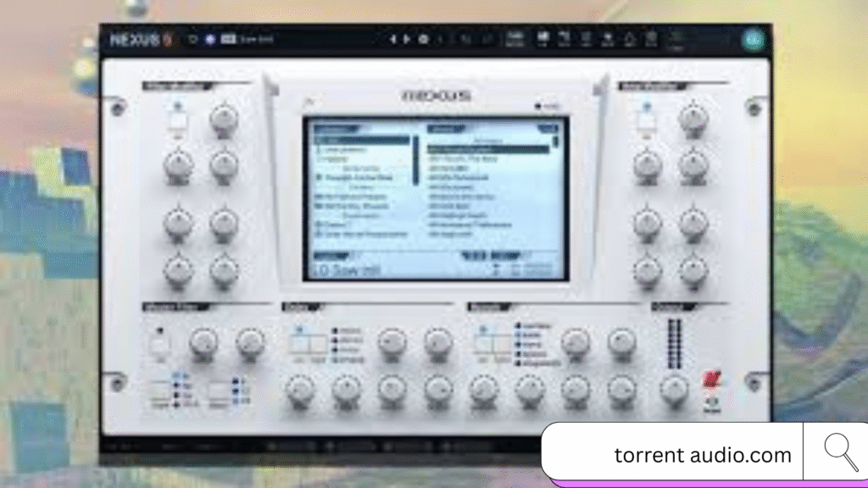Enable the Delay On switch
Viewport: 868px width, 488px height.
tap(298, 344)
